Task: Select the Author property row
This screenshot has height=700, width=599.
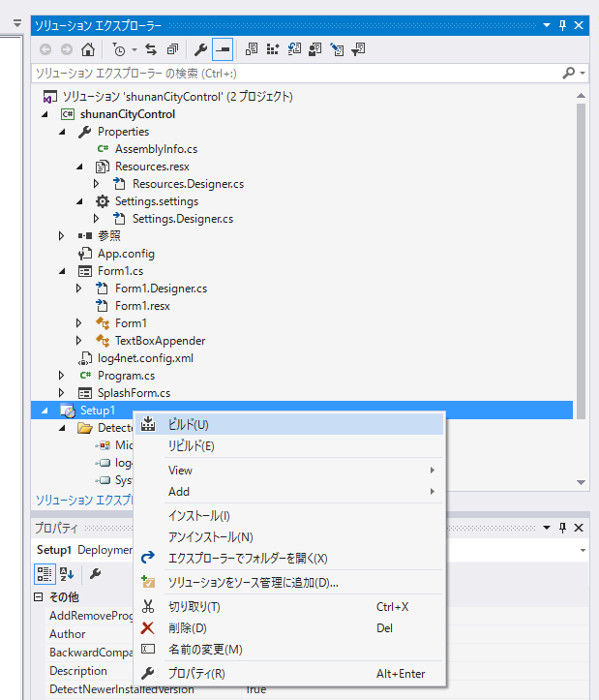Action: point(91,634)
